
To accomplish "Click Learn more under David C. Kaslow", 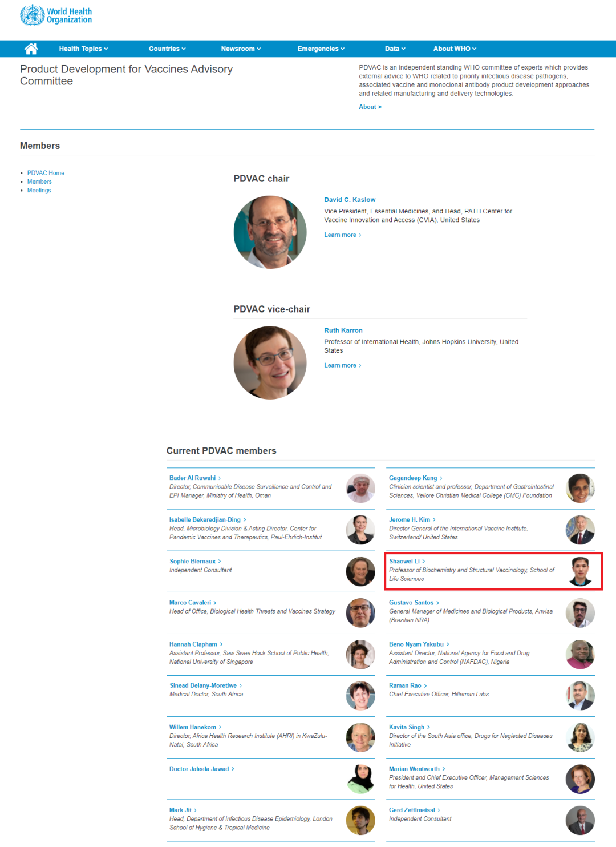I will (343, 235).
